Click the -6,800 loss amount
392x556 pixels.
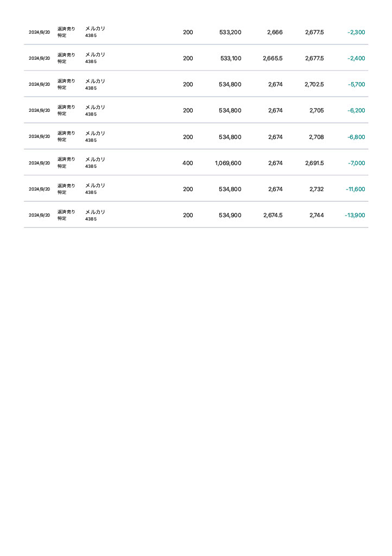[356, 137]
